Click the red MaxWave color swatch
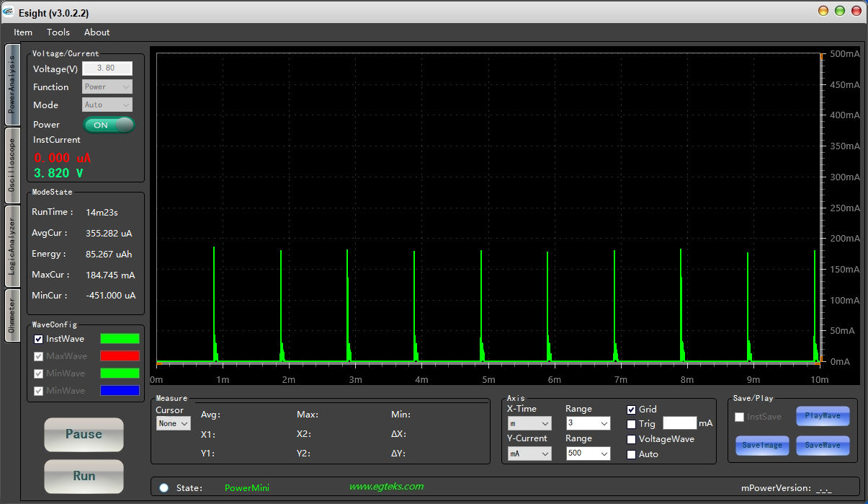This screenshot has width=868, height=504. click(x=120, y=356)
